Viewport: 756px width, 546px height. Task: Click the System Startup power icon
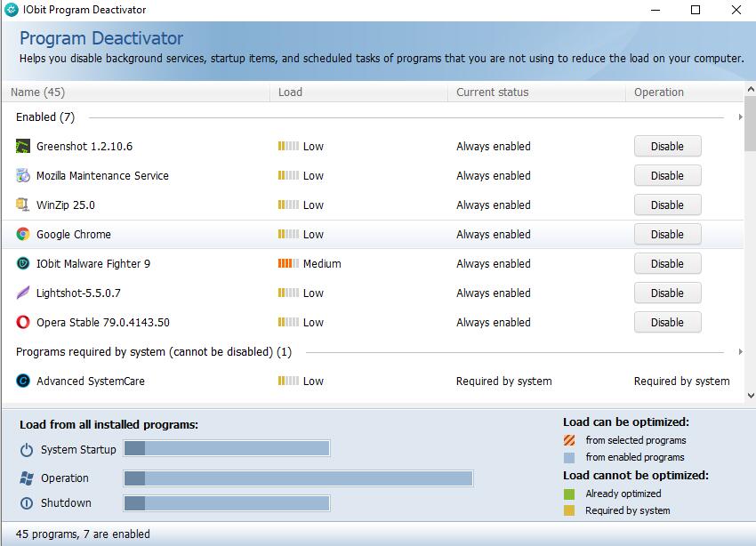click(x=27, y=450)
